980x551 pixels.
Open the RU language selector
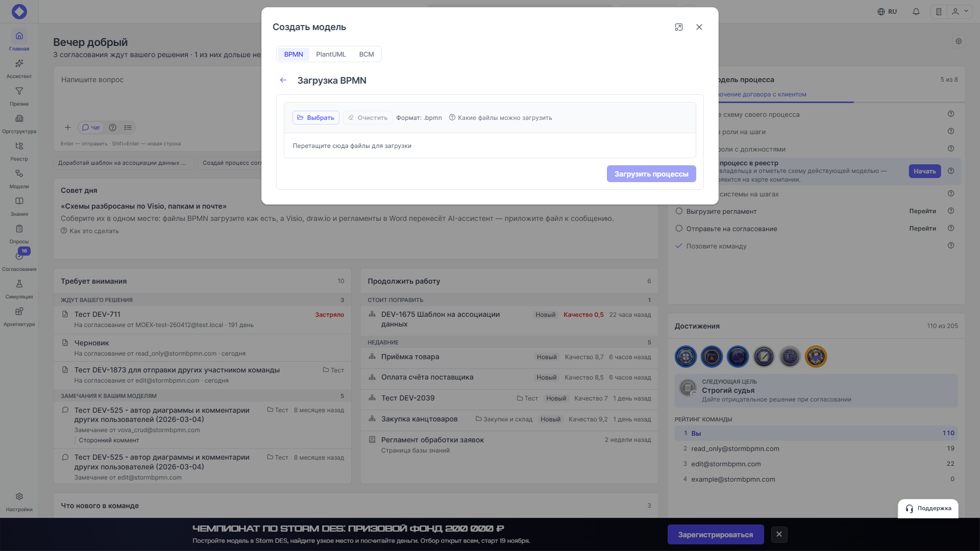click(887, 12)
